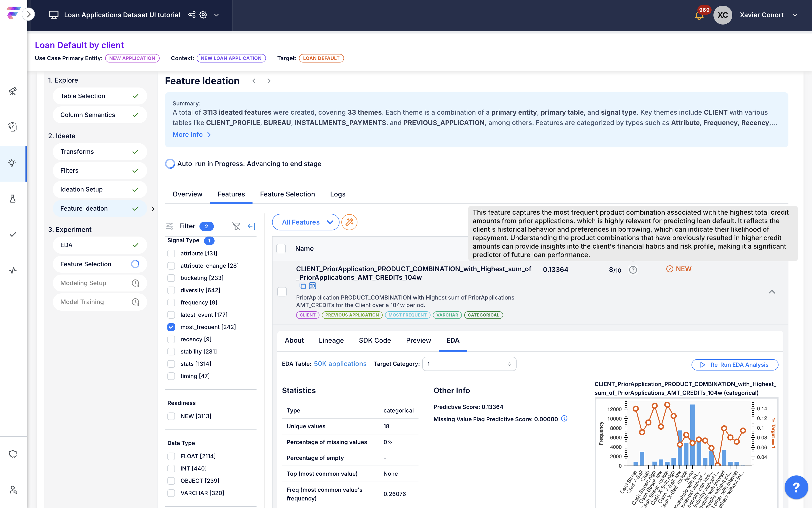Open the help question mark bubble
Viewport: 812px width, 508px height.
point(796,487)
